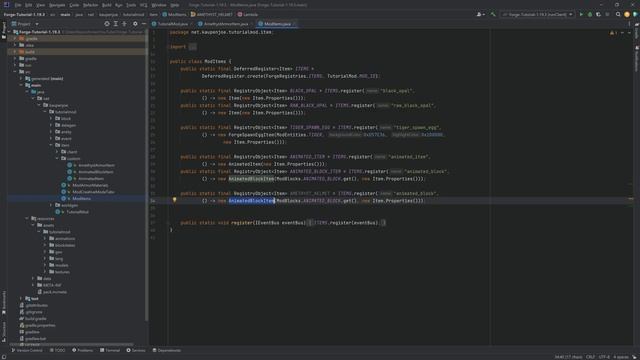The height and width of the screenshot is (360, 640).
Task: Collapse the main folder in project tree
Action: [x=21, y=85]
